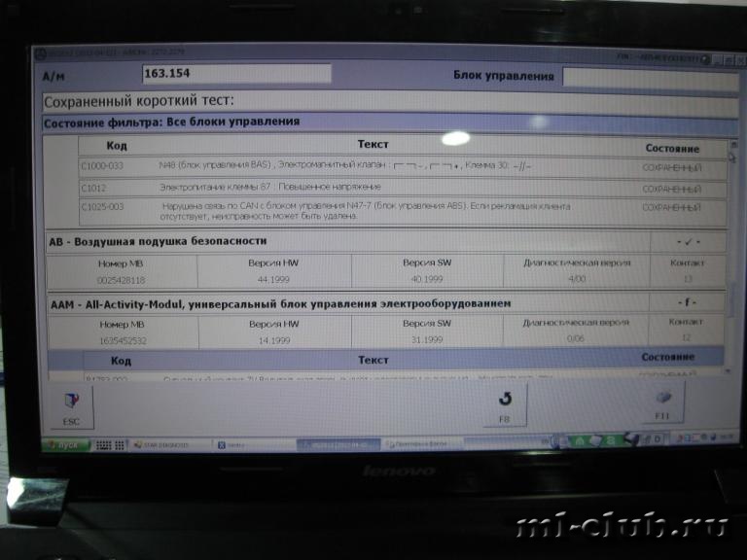This screenshot has height=560, width=747.
Task: Click the Блок управления input field
Action: (651, 78)
